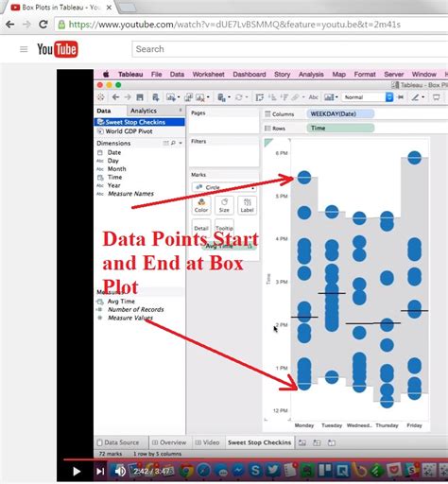Click the browser URL address bar

coord(252,25)
